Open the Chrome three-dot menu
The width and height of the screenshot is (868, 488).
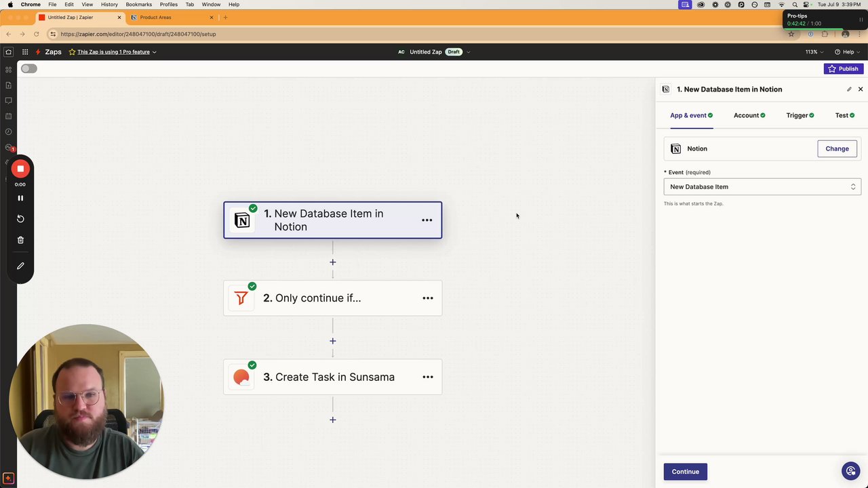click(860, 34)
